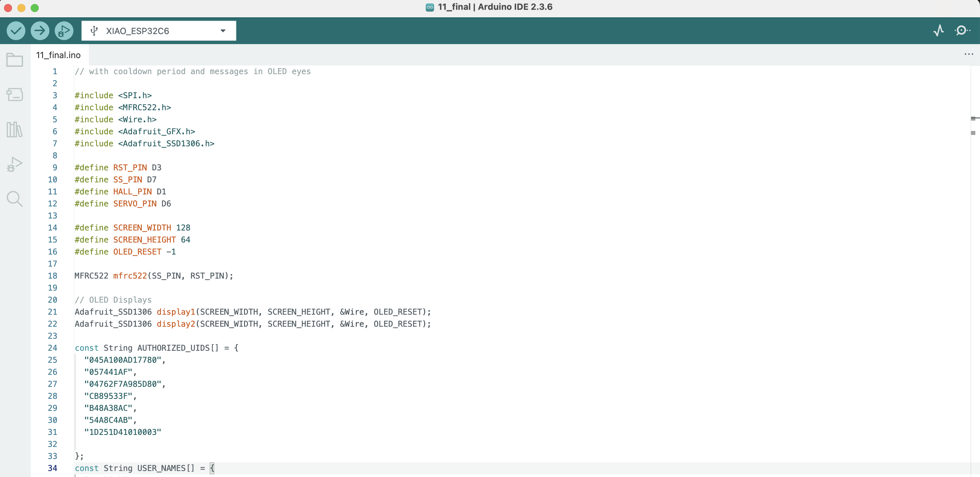
Task: Click line number 24 in the gutter
Action: point(52,348)
